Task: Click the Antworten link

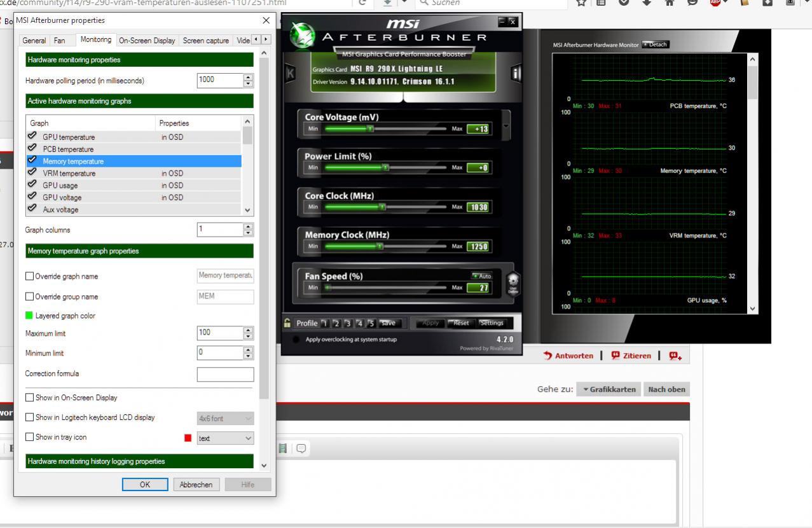Action: pos(568,356)
